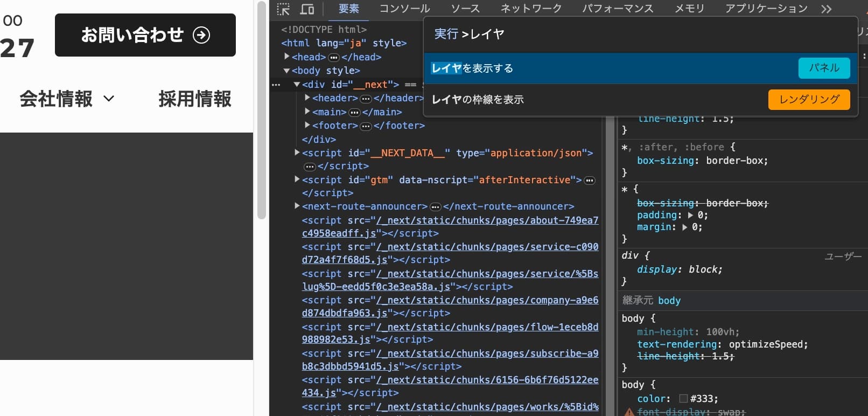Click the ellipsis badge inside head tag

coord(334,57)
